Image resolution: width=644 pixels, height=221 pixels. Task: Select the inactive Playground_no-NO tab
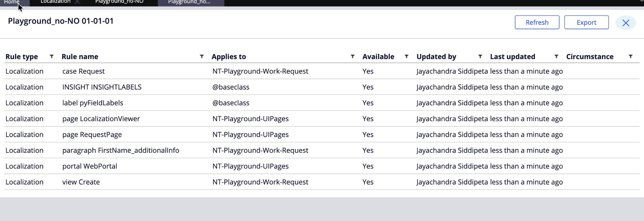[119, 2]
